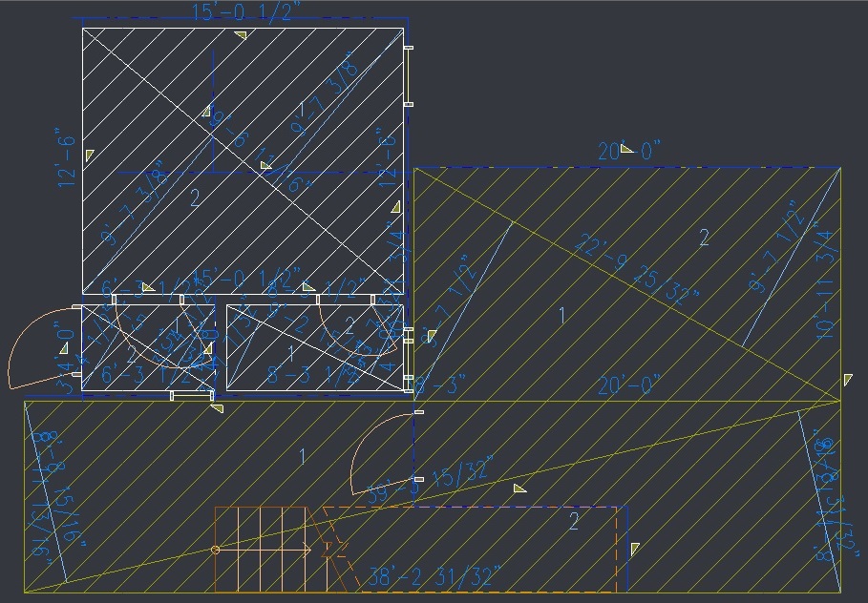Select the triangle marker on the white room's right edge
This screenshot has width=868, height=603.
[395, 207]
